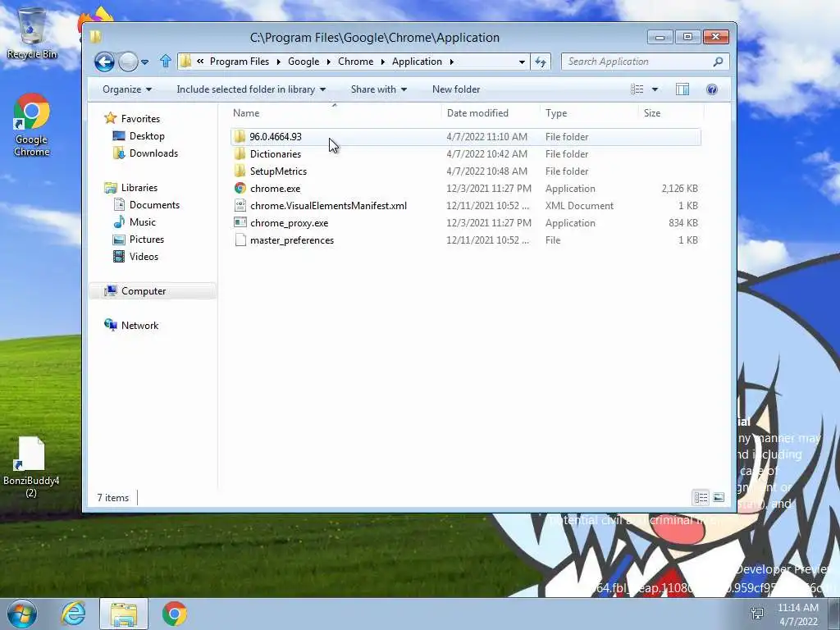Select the chrome.VisualElementsManifest.xml file icon
The image size is (840, 630).
tap(240, 206)
